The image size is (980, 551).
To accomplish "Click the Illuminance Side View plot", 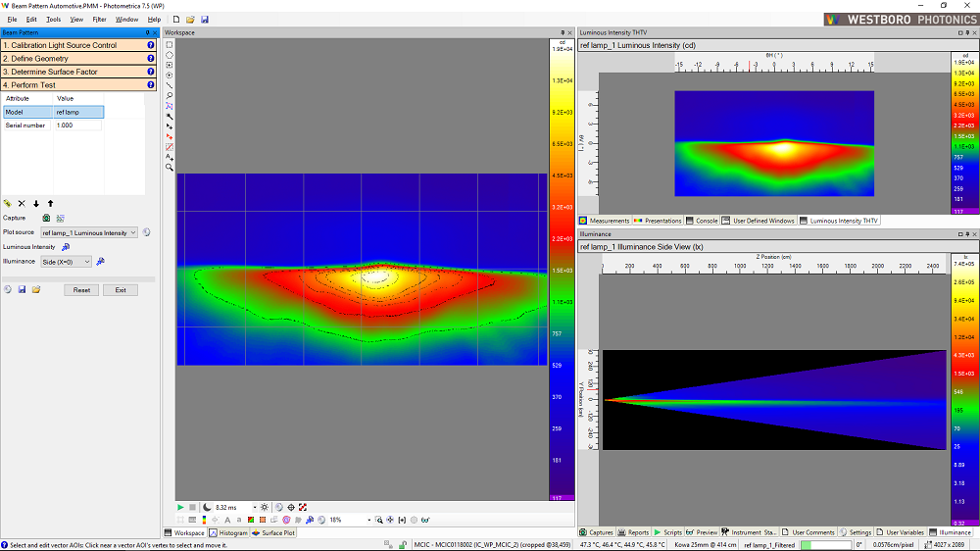I will click(x=774, y=400).
